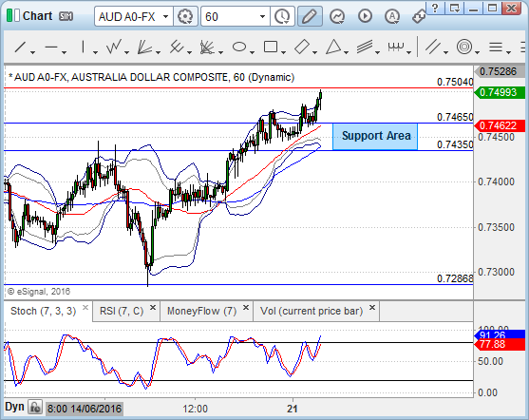Select the rectangle drawing tool

271,47
